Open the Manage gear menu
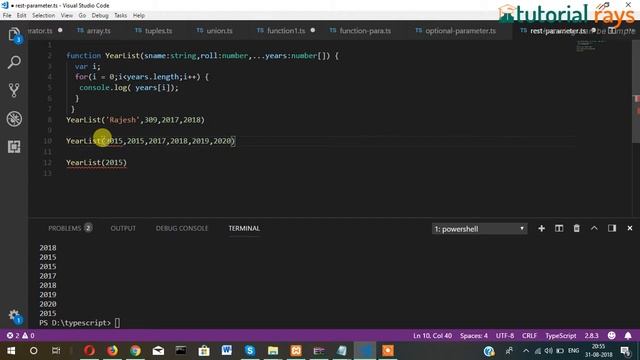This screenshot has height=360, width=640. [14, 316]
